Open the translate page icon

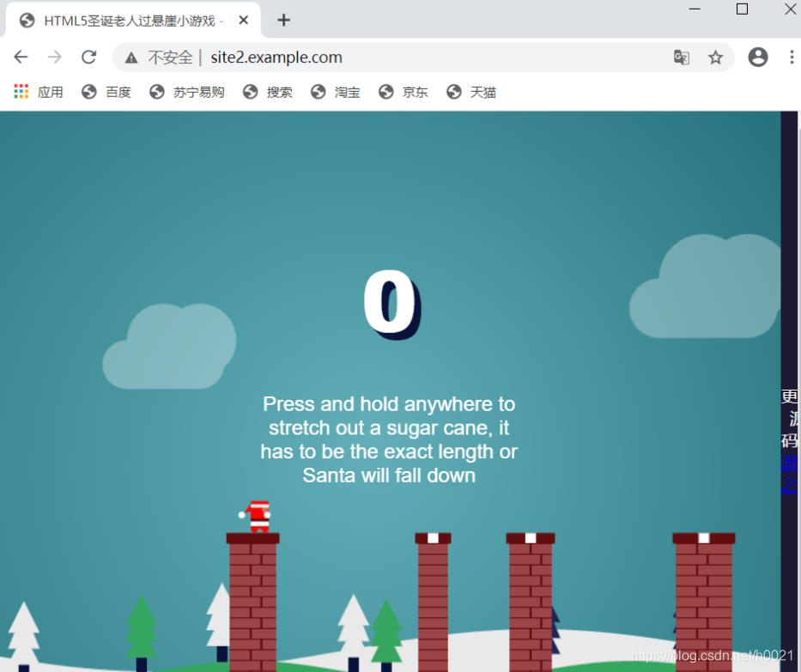(x=682, y=58)
